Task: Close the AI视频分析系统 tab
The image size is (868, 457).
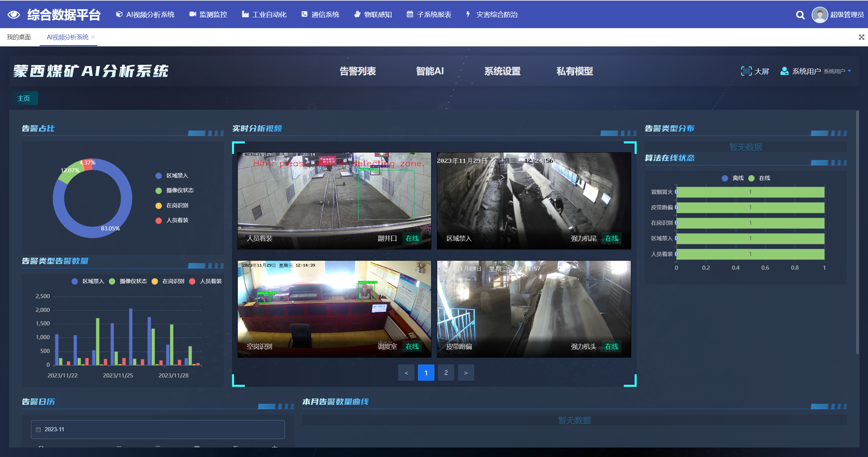Action: tap(93, 37)
